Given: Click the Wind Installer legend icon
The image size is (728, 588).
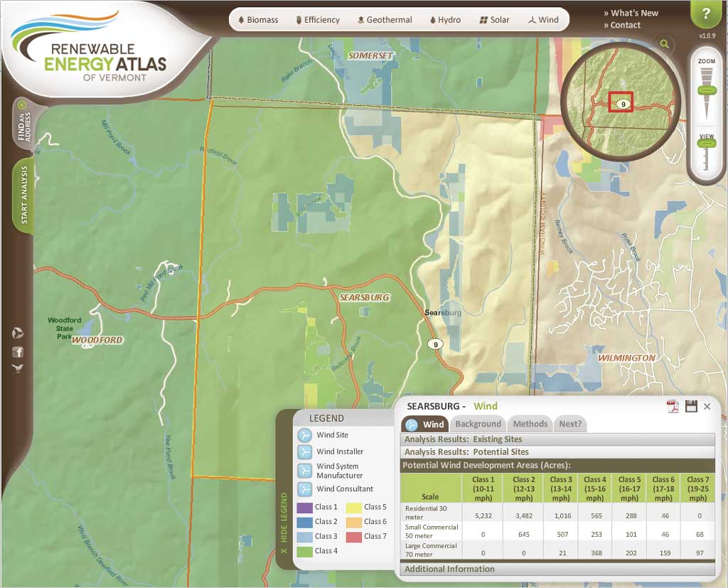Looking at the screenshot, I should pos(304,451).
